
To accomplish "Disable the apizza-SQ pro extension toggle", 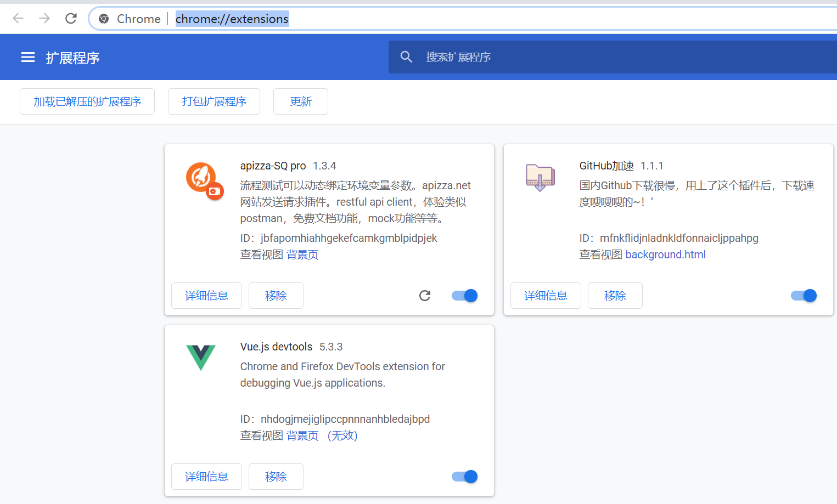I will coord(465,296).
